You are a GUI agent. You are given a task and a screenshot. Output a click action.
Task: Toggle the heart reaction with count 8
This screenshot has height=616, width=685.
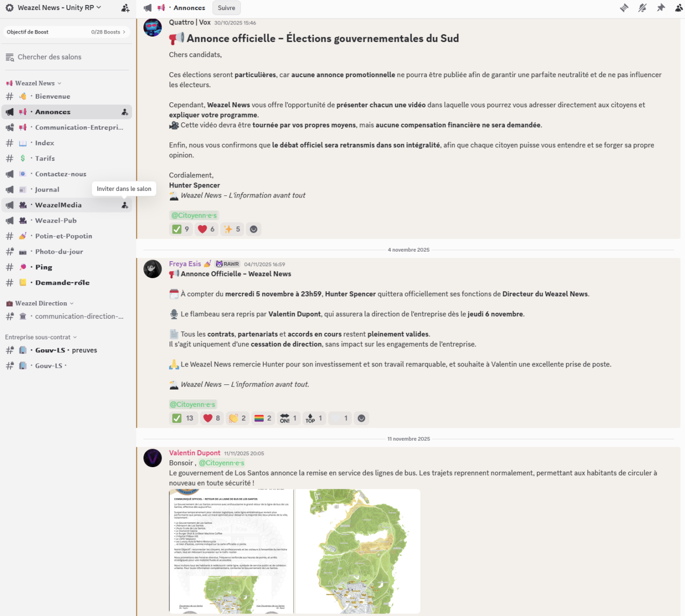pyautogui.click(x=212, y=419)
